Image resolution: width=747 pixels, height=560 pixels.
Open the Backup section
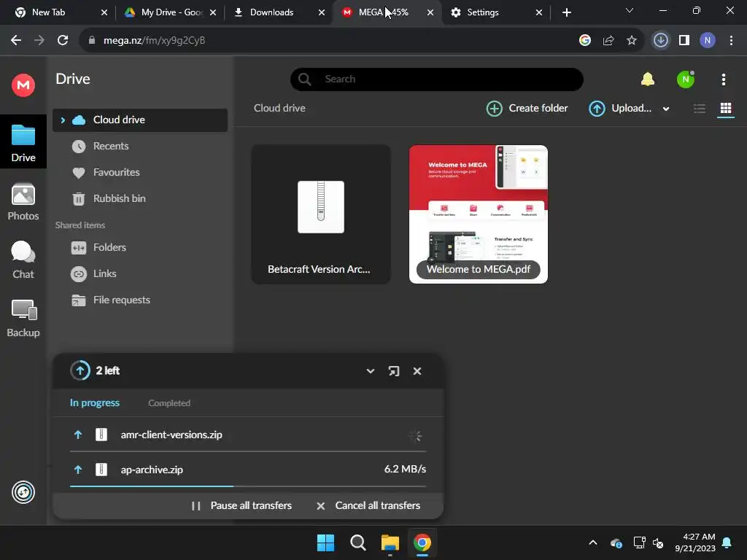pos(23,319)
